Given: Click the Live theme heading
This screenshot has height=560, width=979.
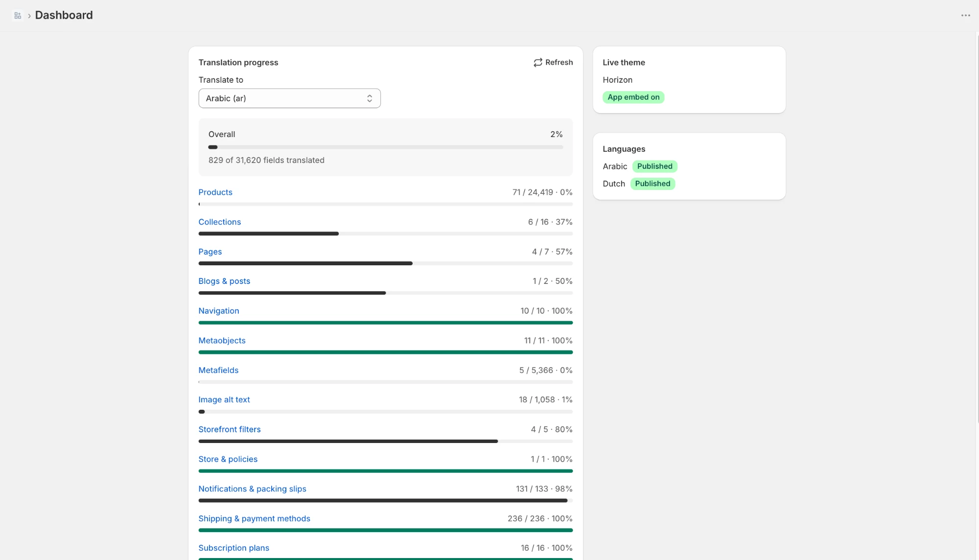Looking at the screenshot, I should tap(624, 63).
